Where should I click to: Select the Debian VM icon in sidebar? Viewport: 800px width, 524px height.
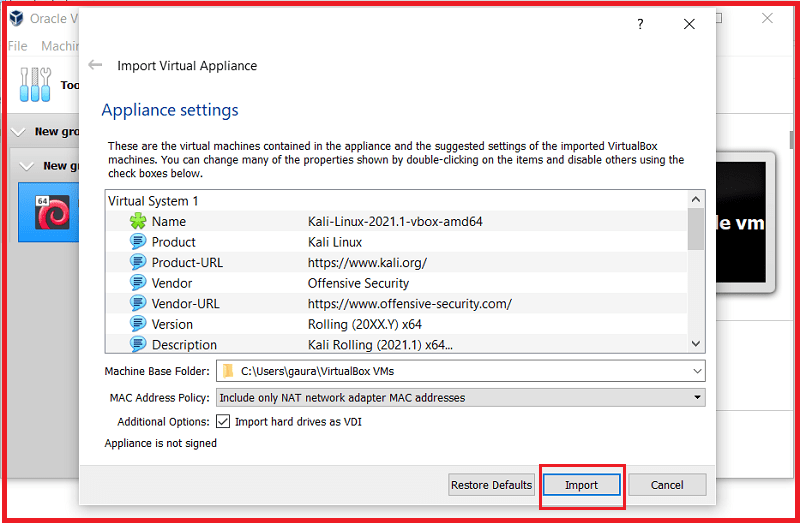52,212
